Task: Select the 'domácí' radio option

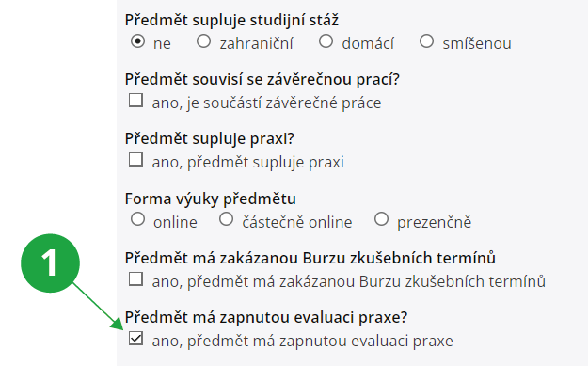Action: coord(326,40)
